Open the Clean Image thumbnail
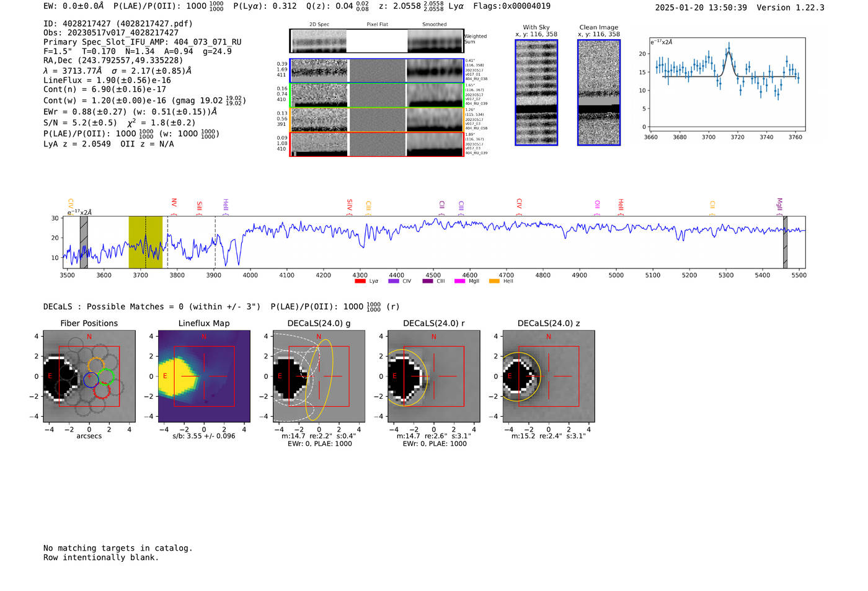This screenshot has width=868, height=591. [599, 92]
